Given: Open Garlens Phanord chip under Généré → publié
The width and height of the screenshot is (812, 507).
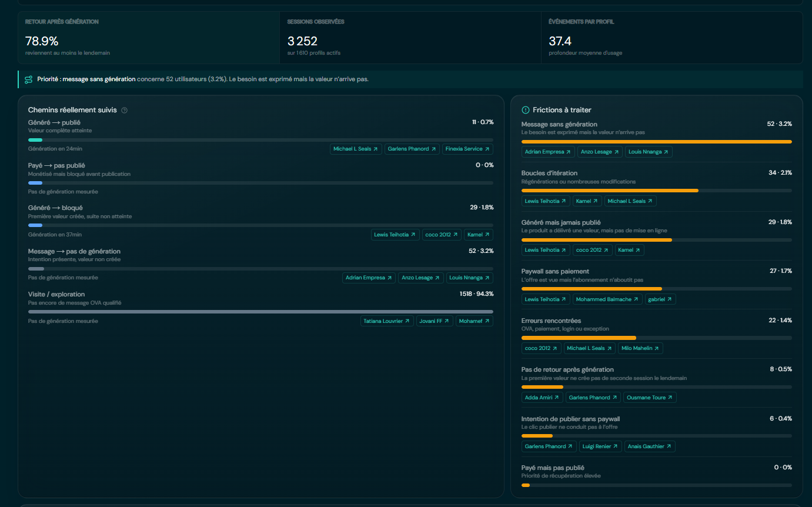Looking at the screenshot, I should click(412, 149).
